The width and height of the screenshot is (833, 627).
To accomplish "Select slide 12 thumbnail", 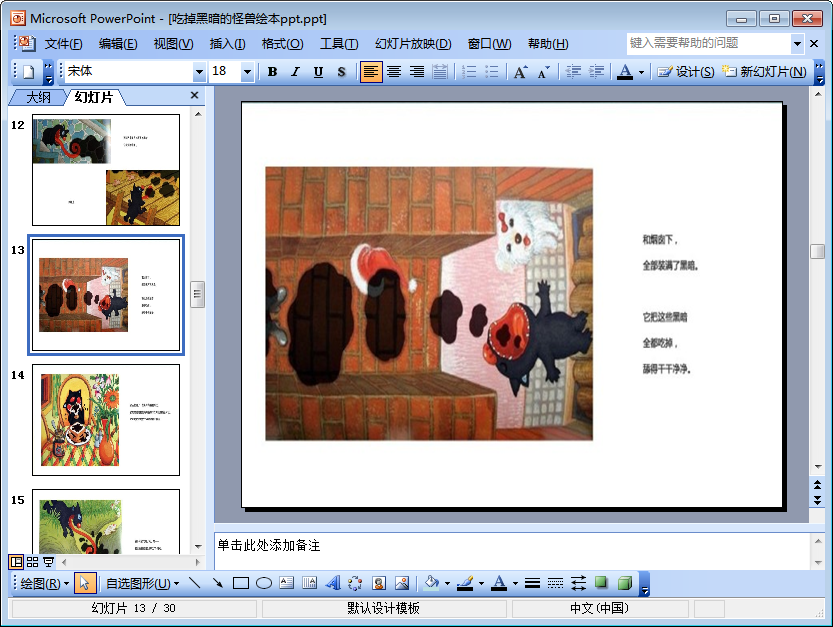I will [106, 170].
